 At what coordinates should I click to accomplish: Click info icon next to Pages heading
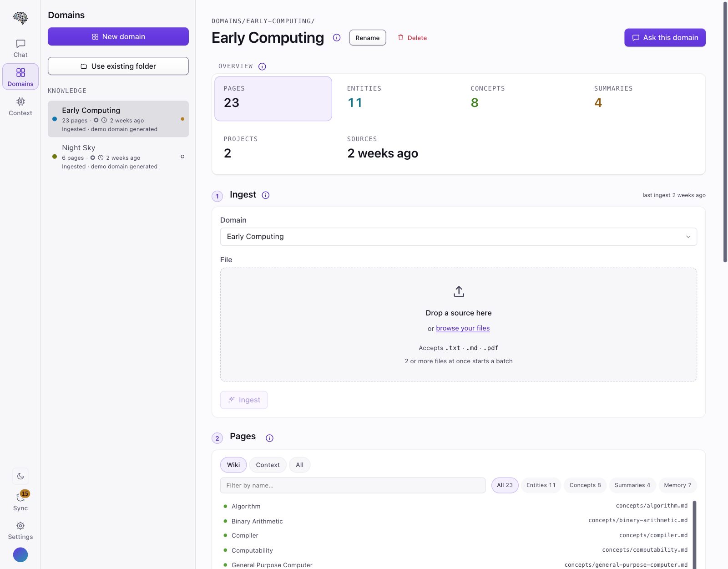click(x=269, y=438)
